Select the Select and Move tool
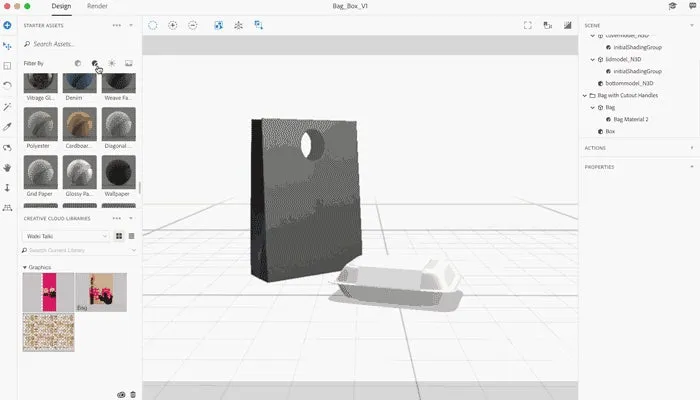The image size is (700, 400). pyautogui.click(x=7, y=46)
